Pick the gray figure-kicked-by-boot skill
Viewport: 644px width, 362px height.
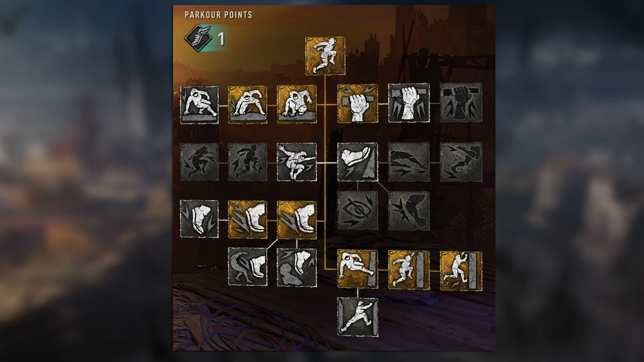click(x=248, y=267)
